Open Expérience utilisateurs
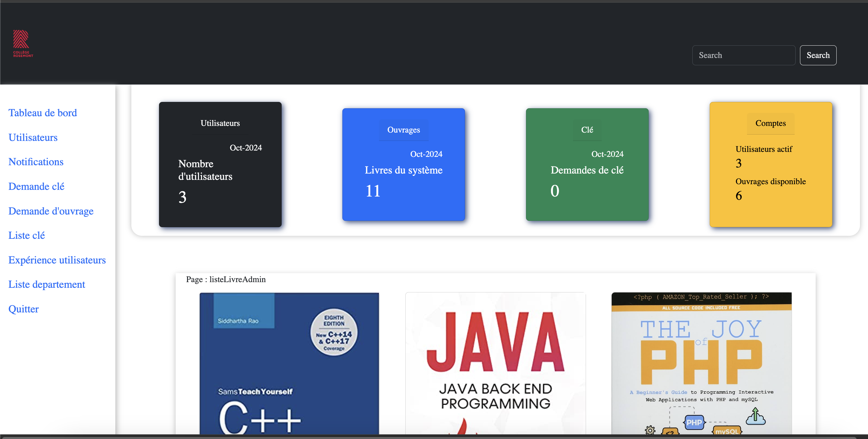 click(x=57, y=260)
